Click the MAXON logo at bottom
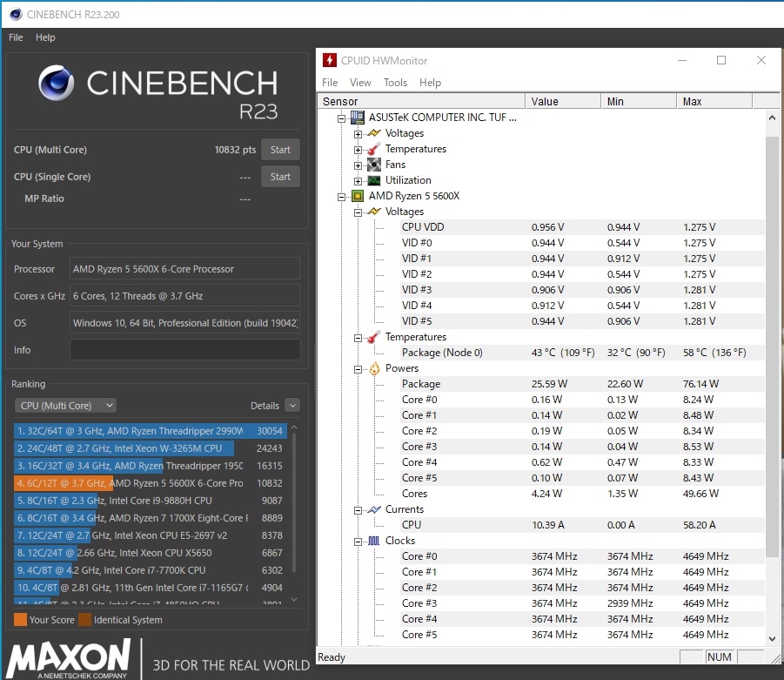This screenshot has width=784, height=680. [69, 657]
